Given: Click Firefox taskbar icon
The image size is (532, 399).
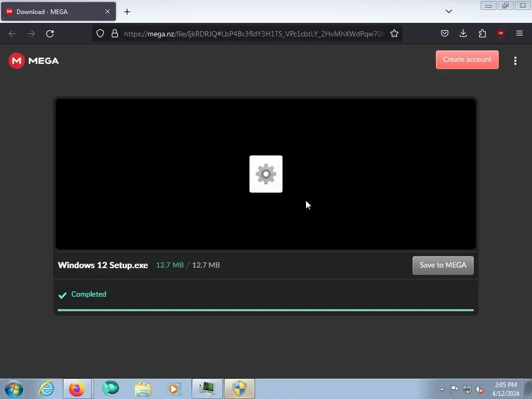Looking at the screenshot, I should pos(77,389).
